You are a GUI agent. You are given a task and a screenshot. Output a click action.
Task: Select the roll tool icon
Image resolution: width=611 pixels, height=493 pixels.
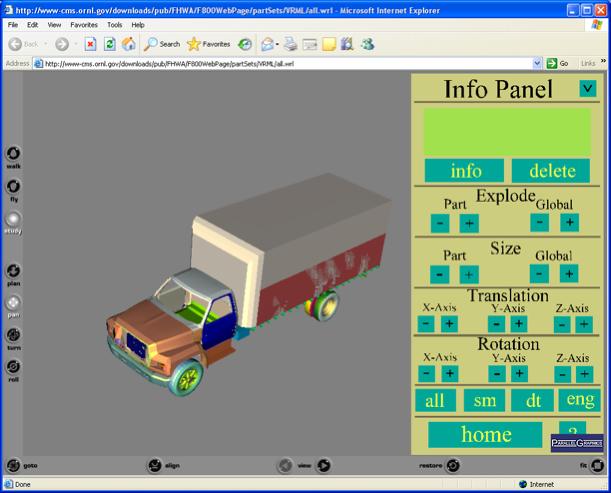click(13, 366)
